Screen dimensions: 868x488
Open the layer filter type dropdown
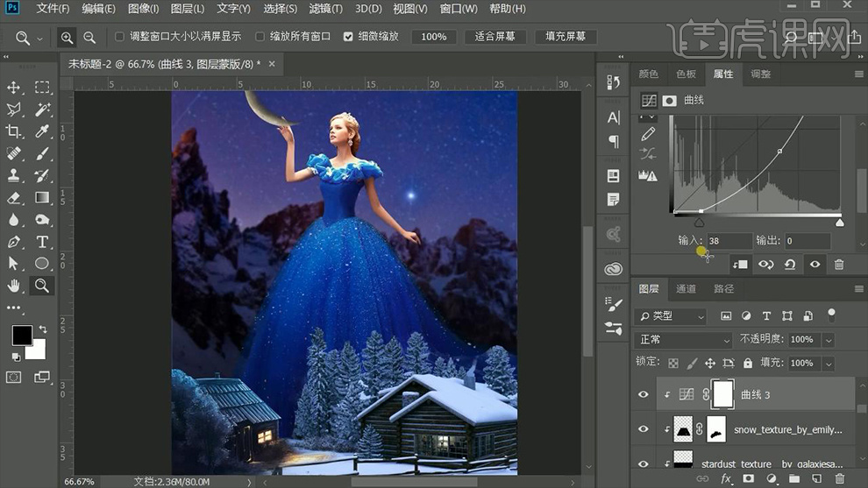pos(671,316)
